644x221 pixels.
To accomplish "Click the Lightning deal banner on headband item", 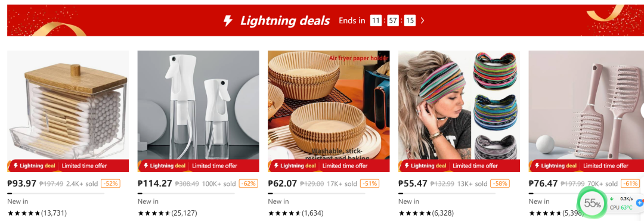I will coord(459,166).
